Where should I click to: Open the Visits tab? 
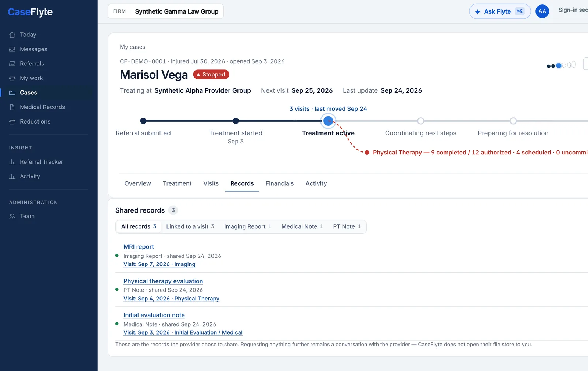(x=211, y=183)
